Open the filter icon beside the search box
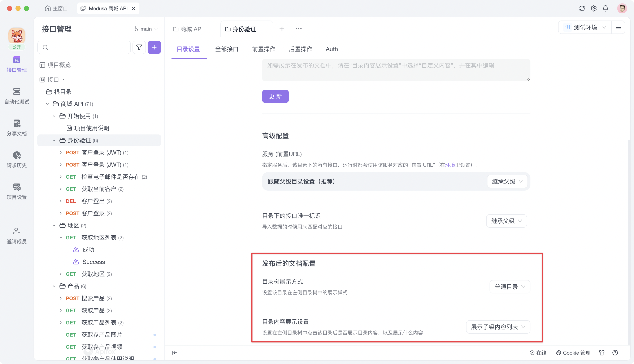This screenshot has height=364, width=634. (x=139, y=47)
